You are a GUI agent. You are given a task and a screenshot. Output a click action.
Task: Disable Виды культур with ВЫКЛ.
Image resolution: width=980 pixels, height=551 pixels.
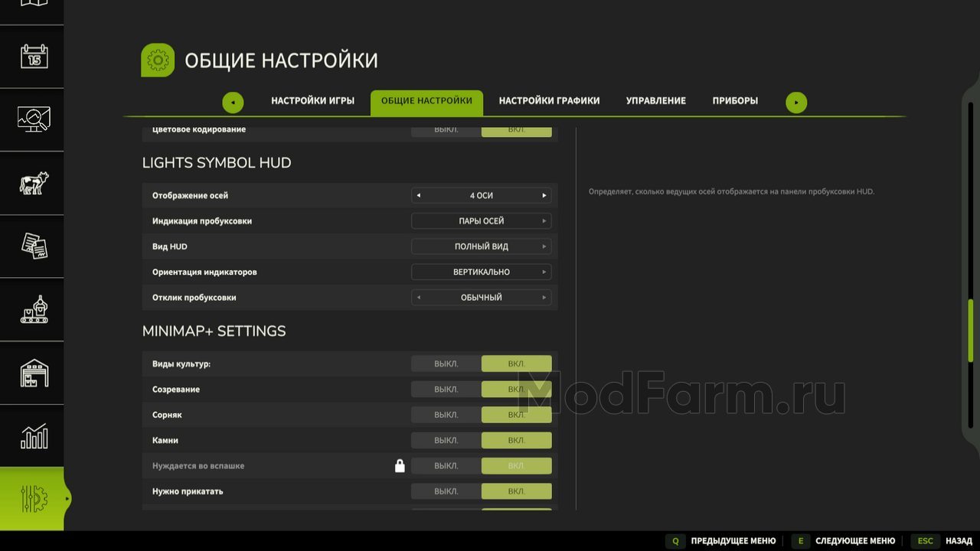click(446, 364)
